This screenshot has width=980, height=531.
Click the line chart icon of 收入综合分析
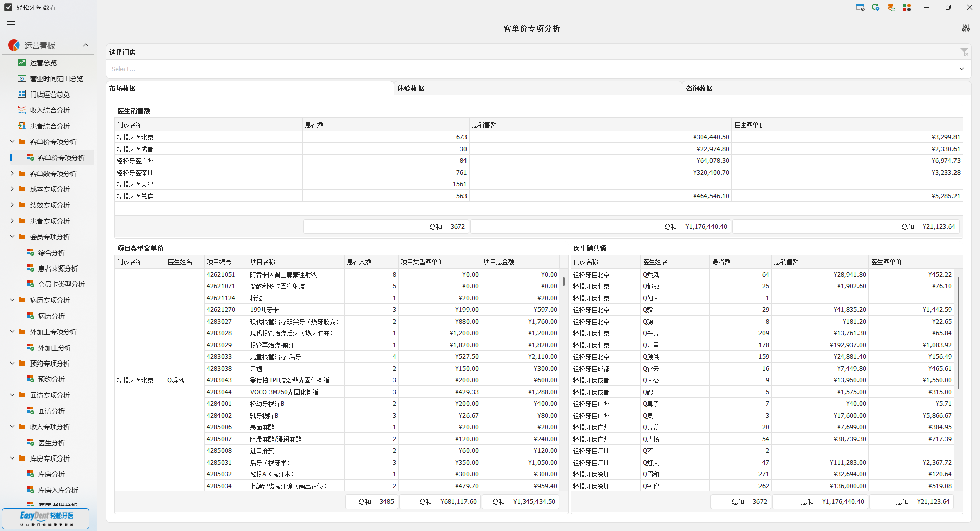pyautogui.click(x=22, y=110)
